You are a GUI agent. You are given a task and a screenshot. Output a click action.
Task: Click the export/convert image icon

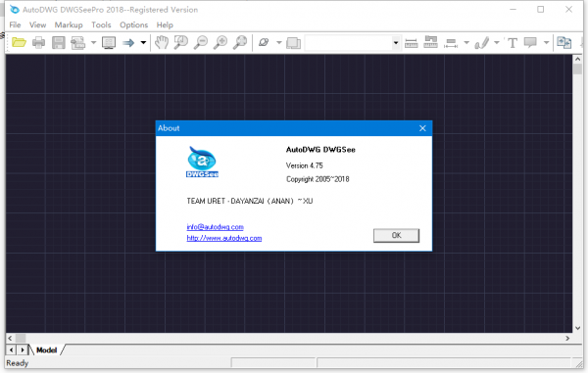(78, 43)
